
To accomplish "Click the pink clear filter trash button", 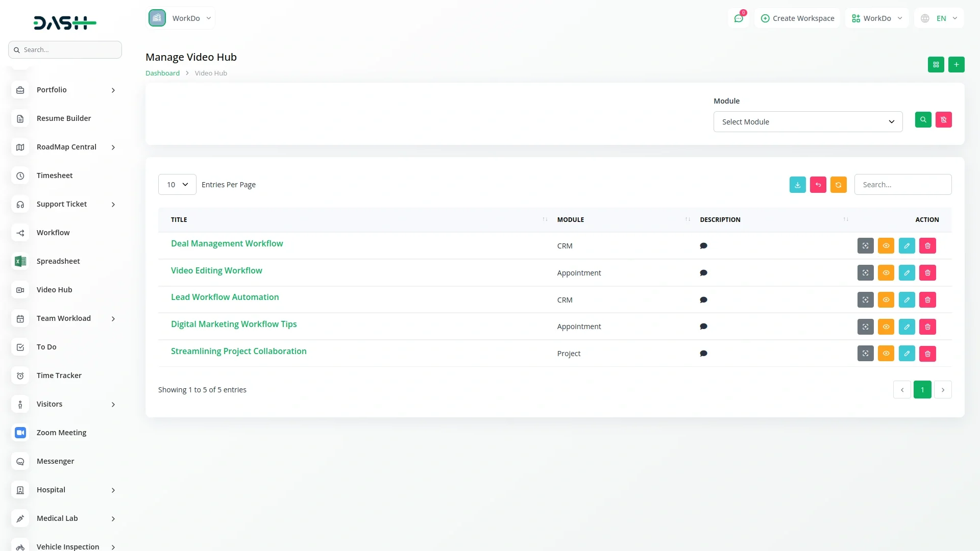I will click(943, 120).
